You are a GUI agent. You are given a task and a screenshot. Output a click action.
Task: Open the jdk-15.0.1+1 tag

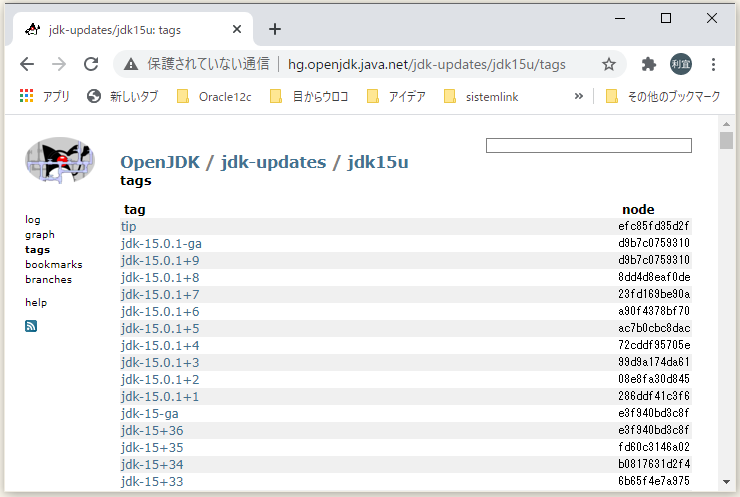160,396
